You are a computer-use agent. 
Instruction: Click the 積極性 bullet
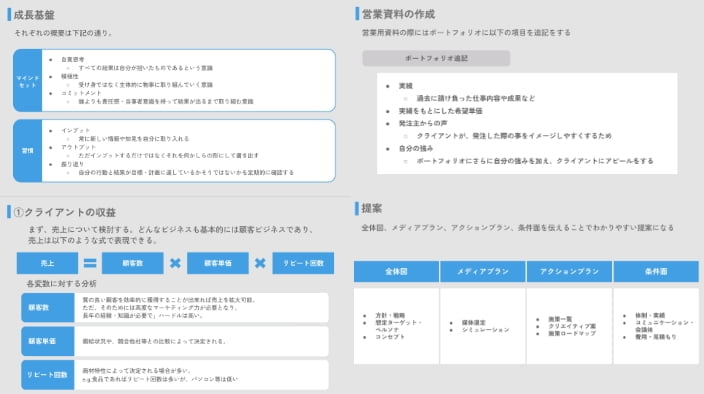pyautogui.click(x=70, y=76)
